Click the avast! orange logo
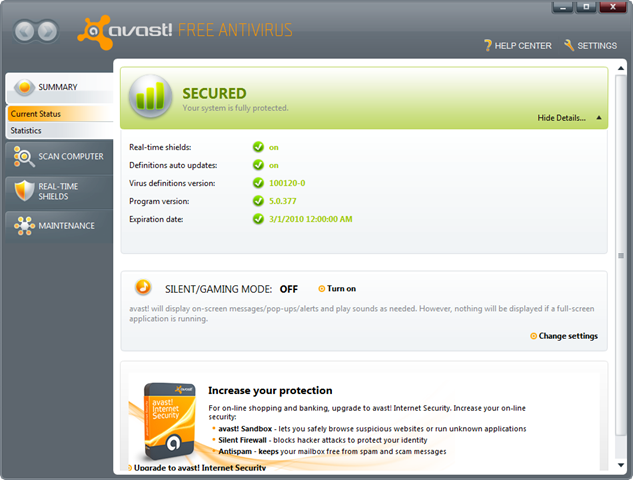Image resolution: width=633 pixels, height=480 pixels. pyautogui.click(x=95, y=32)
